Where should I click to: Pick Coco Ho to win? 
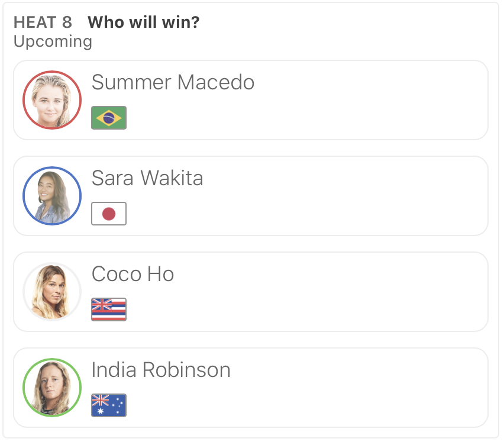(355, 292)
